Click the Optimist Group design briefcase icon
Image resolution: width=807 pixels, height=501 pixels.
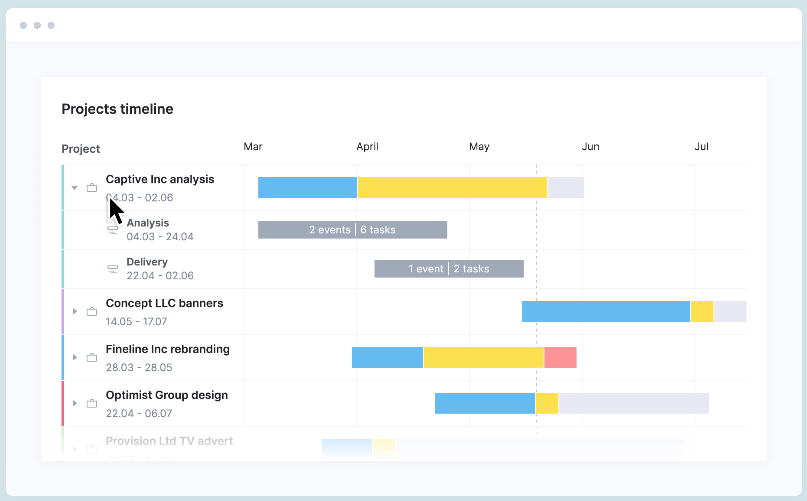point(92,403)
